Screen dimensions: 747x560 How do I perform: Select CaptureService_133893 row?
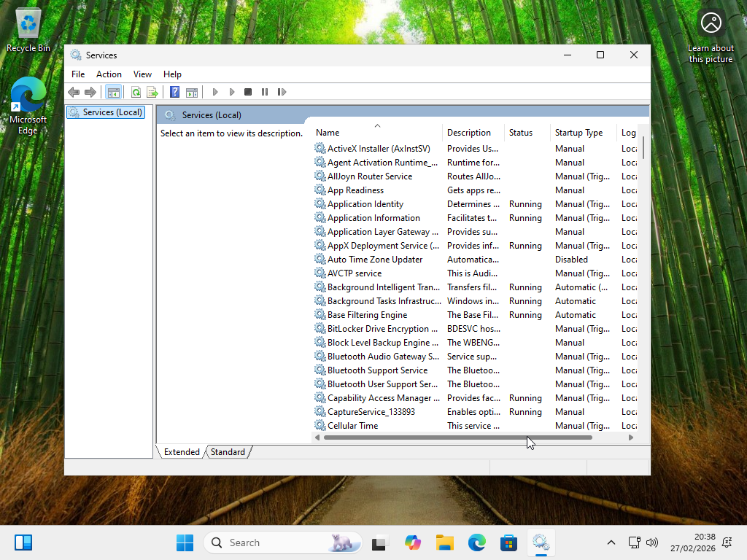point(475,411)
